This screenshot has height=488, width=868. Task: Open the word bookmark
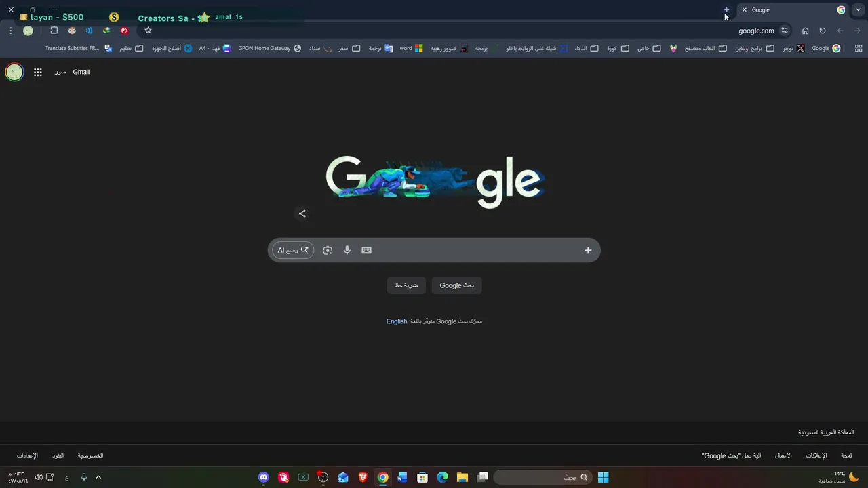coord(412,48)
